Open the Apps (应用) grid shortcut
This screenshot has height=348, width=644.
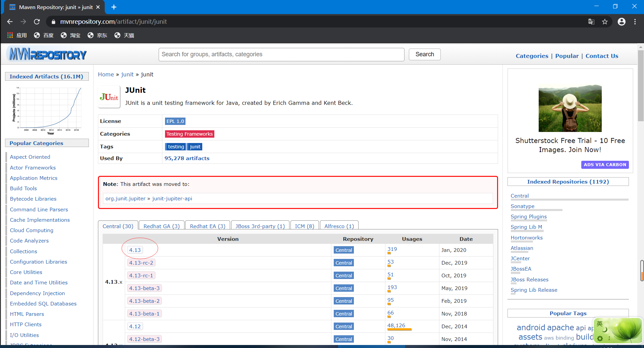(17, 35)
